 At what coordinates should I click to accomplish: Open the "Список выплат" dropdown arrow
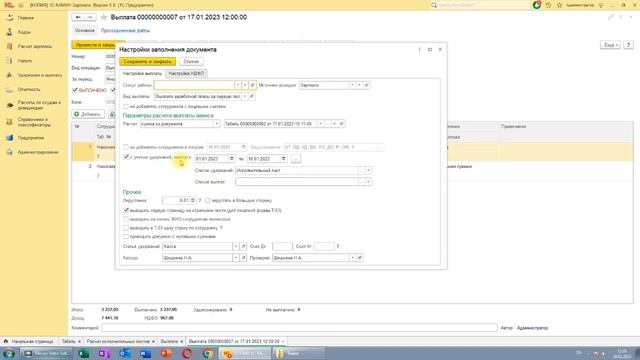pos(368,182)
